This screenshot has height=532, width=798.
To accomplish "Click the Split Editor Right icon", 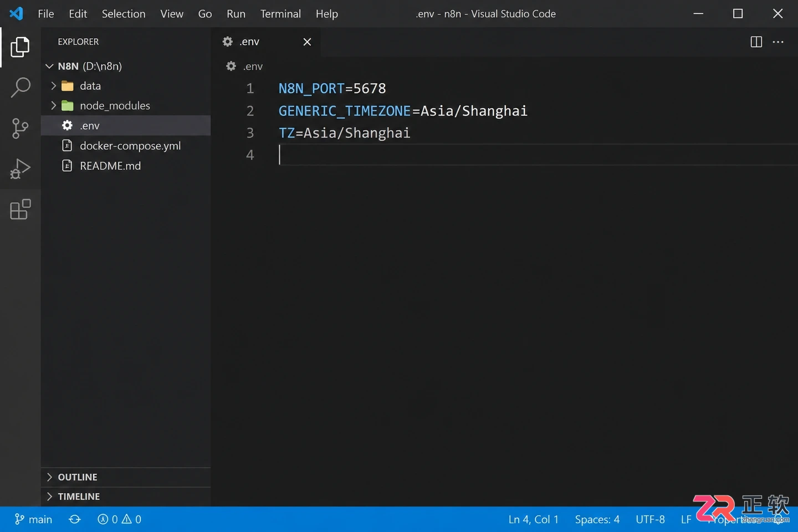I will [756, 42].
